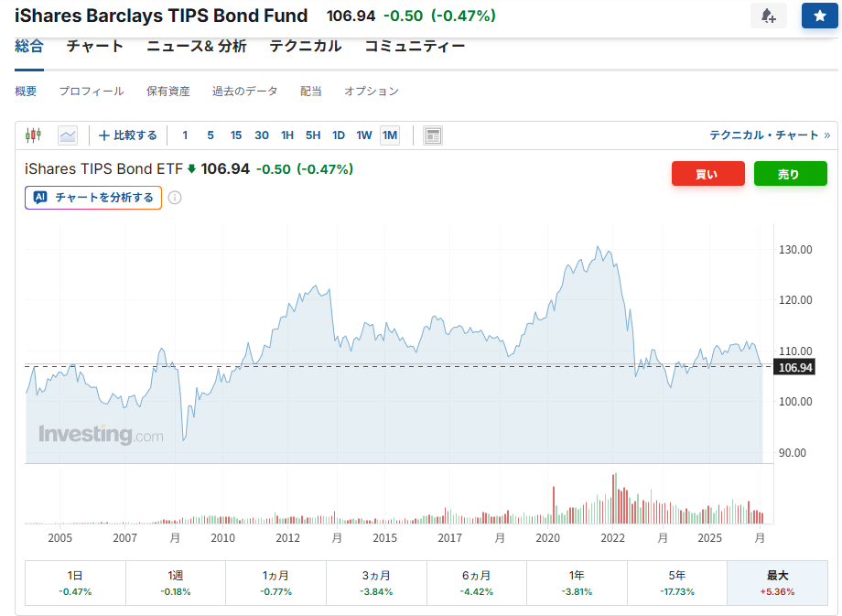Open the ニュース& 分析 tab
Screen dimensions: 842x616
point(197,46)
